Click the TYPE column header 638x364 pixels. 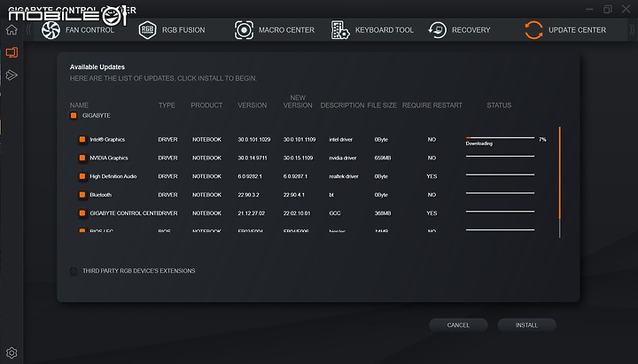click(x=167, y=105)
